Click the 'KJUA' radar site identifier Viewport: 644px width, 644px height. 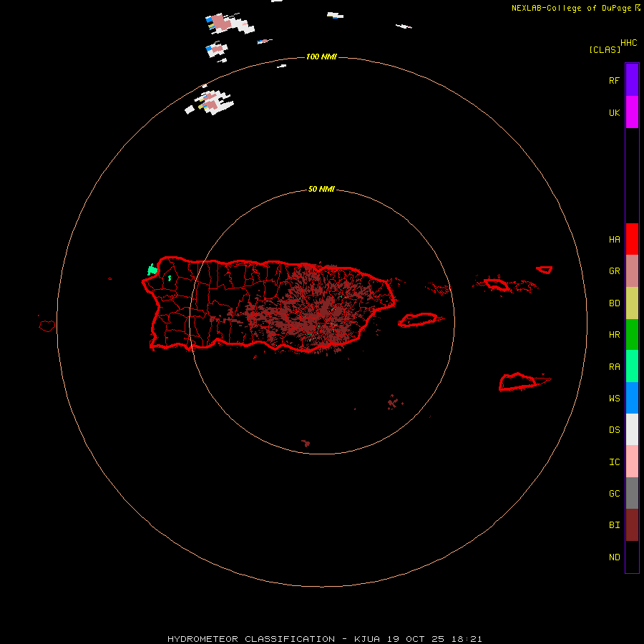click(367, 639)
